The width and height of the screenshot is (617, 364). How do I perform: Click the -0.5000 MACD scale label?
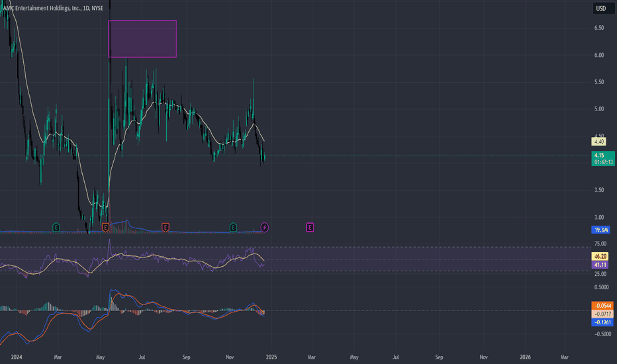602,334
